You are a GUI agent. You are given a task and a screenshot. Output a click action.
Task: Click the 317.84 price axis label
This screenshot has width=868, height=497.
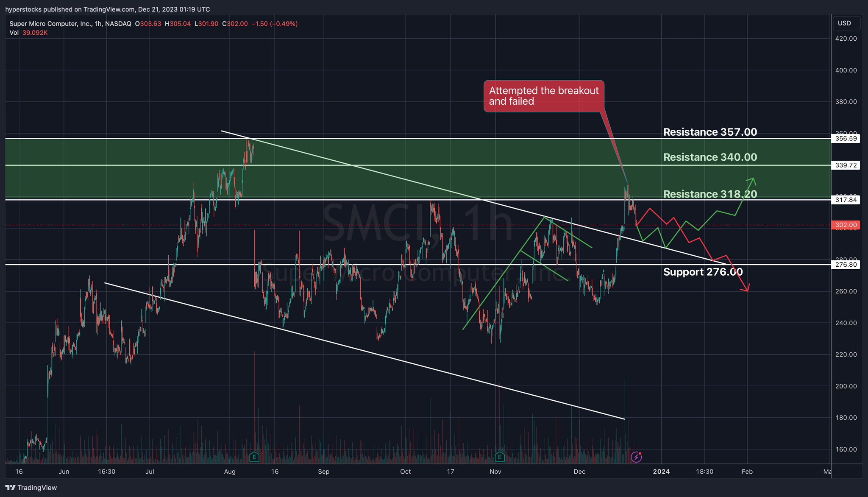(x=846, y=200)
